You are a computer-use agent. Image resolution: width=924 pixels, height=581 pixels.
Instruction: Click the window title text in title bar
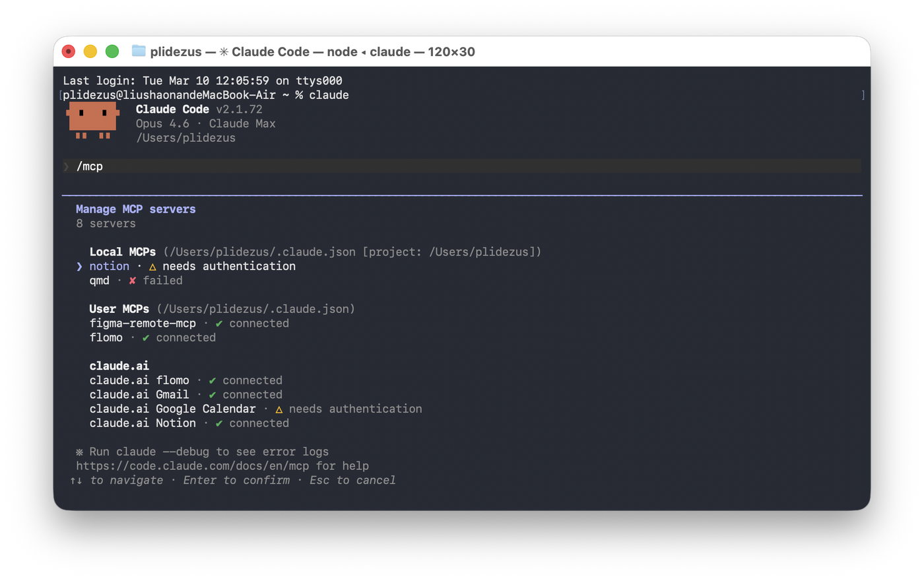pos(312,51)
